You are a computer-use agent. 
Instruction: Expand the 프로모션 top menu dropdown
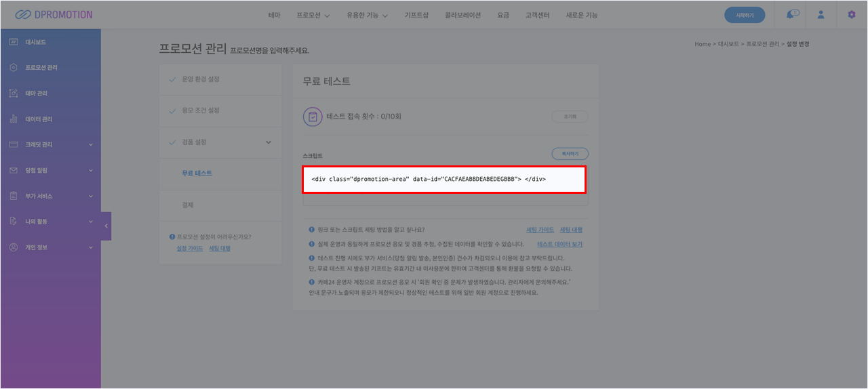coord(313,15)
